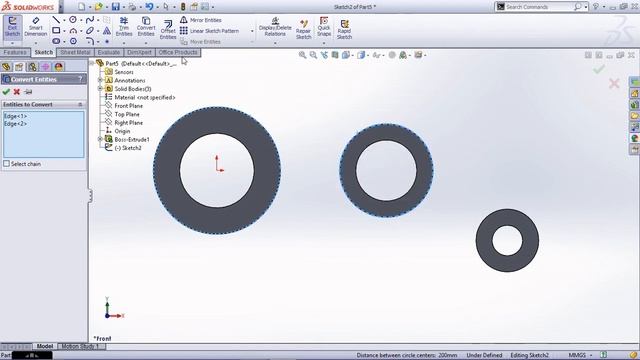This screenshot has width=640, height=360.
Task: Select the Smart Dimension tool
Action: click(x=36, y=27)
